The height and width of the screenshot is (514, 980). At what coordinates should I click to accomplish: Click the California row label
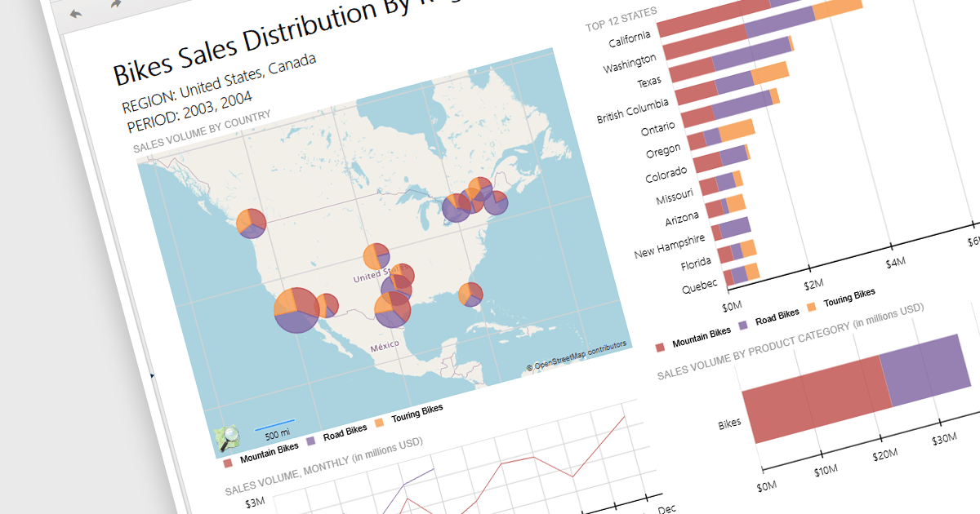[x=630, y=40]
